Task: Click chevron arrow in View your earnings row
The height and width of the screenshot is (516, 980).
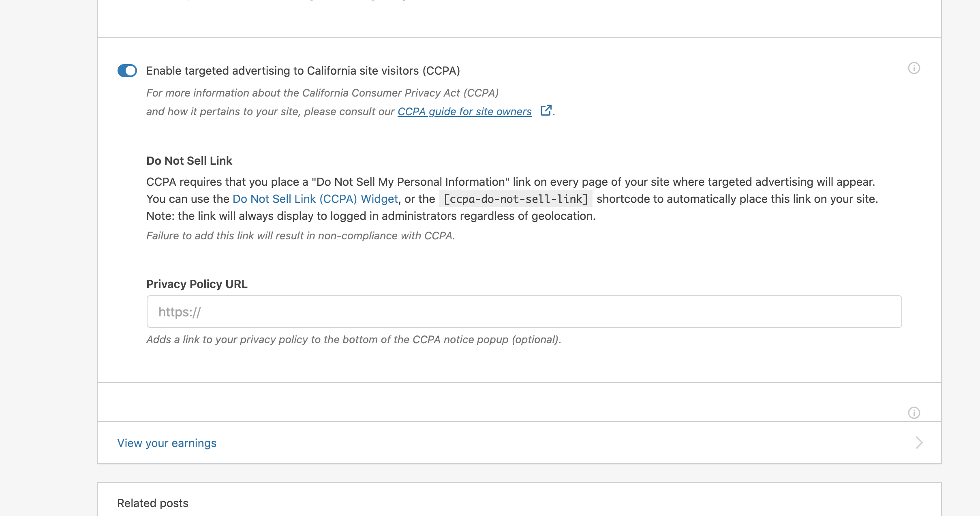Action: pyautogui.click(x=919, y=443)
